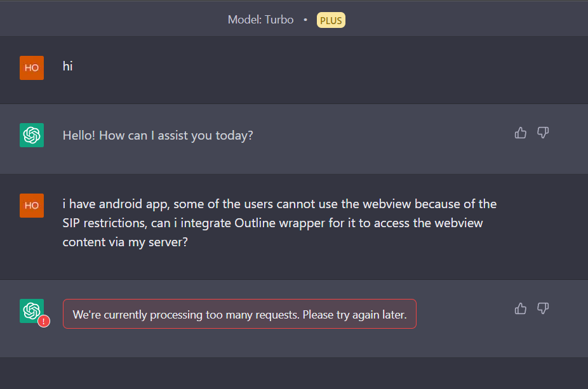Click the red-bordered error message box
This screenshot has height=389, width=588.
[x=239, y=313]
